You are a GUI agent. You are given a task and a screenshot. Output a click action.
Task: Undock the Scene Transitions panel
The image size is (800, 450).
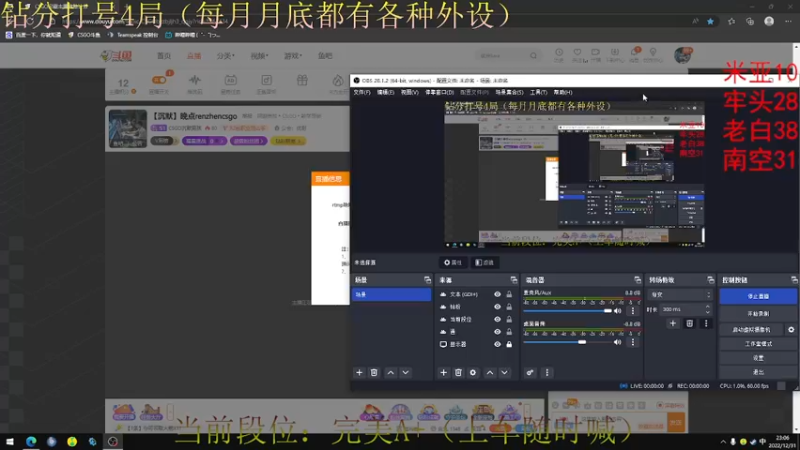pyautogui.click(x=710, y=280)
